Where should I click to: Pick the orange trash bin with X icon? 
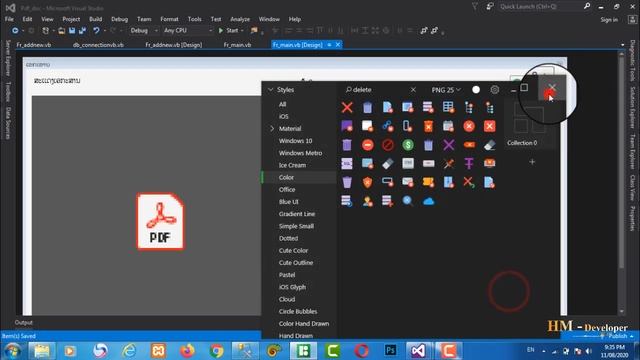(428, 126)
